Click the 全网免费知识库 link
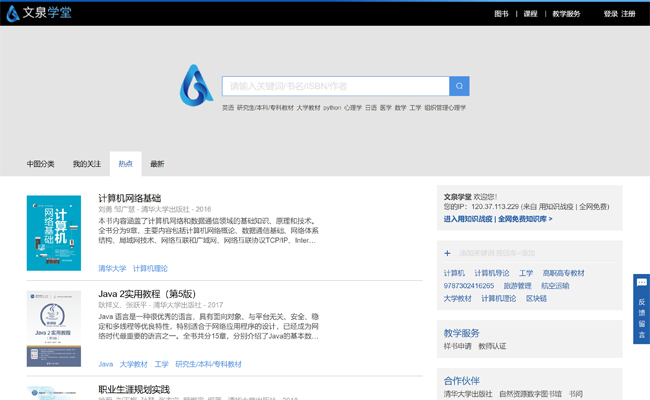 click(524, 219)
